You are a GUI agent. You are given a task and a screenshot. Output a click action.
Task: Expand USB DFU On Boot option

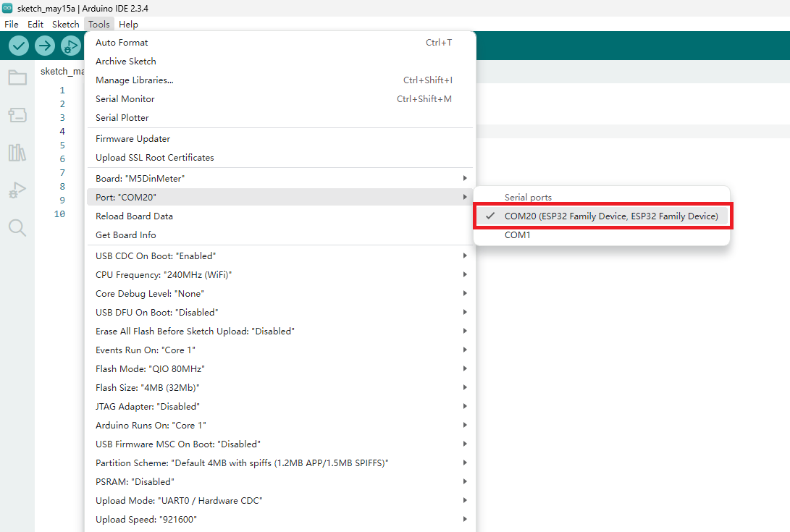[x=280, y=313]
